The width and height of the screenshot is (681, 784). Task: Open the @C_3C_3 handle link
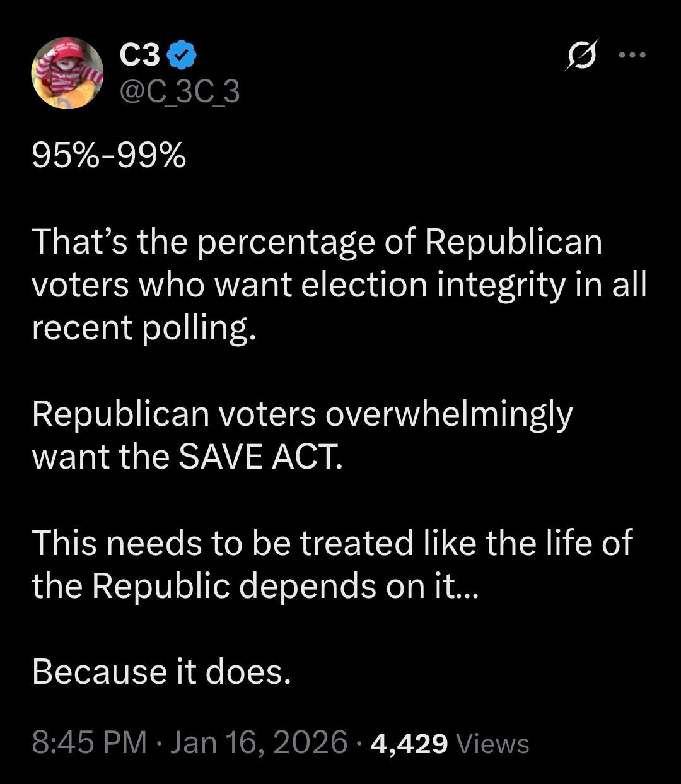coord(180,93)
